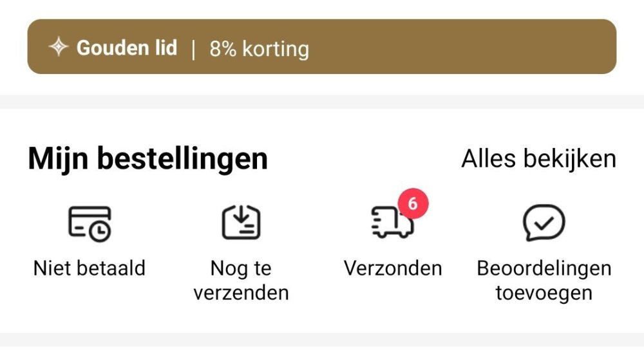Select the Niet betaald label

(x=90, y=268)
